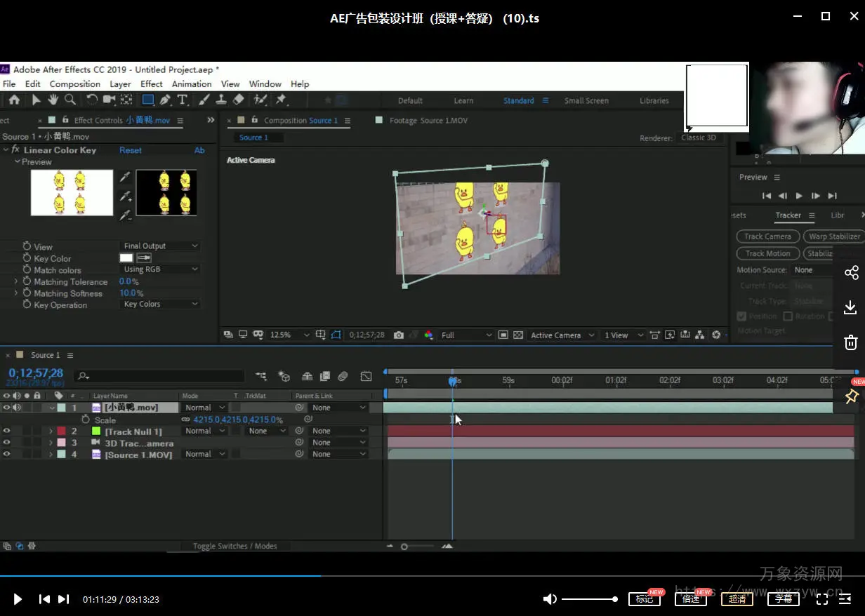The width and height of the screenshot is (865, 616).
Task: Open the Match colors Using RGB dropdown
Action: pyautogui.click(x=161, y=269)
